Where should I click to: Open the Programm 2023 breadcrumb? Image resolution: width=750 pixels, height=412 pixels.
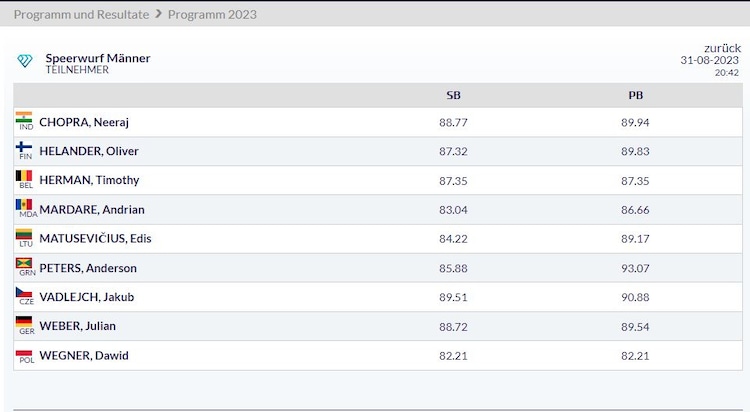pyautogui.click(x=212, y=15)
